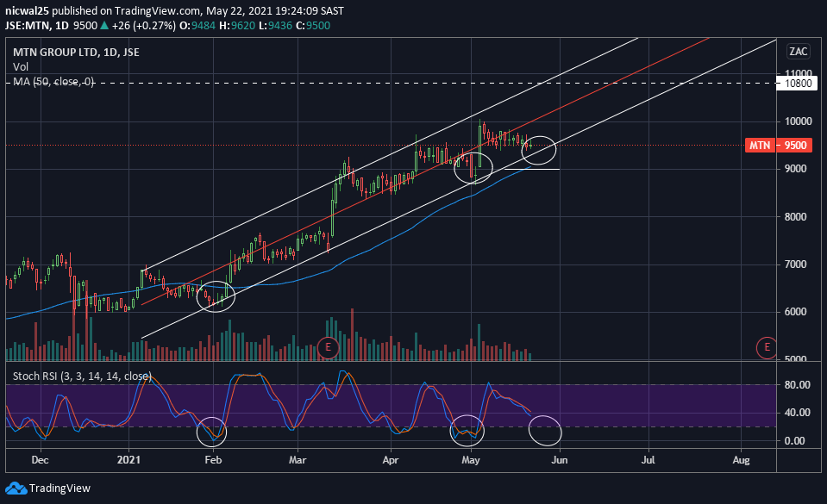Click the H:9620 high value in header
Viewport: 827px width, 504px height.
237,25
